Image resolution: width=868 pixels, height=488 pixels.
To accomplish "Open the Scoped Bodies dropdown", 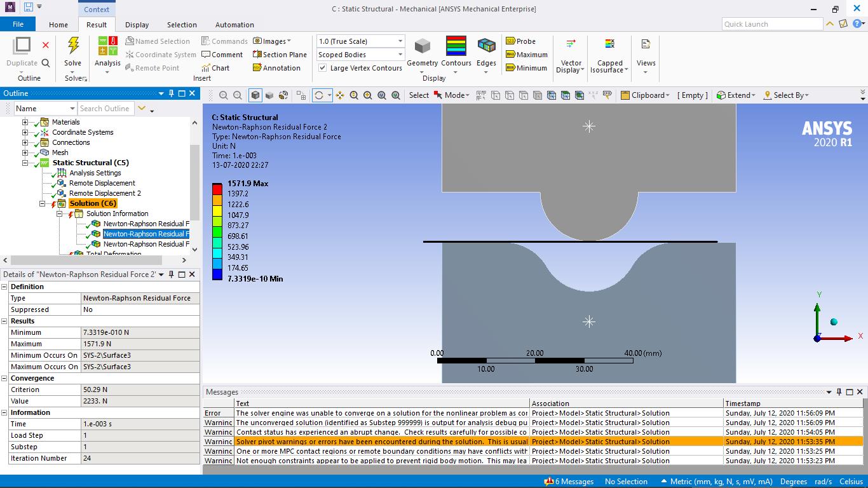I will (x=360, y=55).
